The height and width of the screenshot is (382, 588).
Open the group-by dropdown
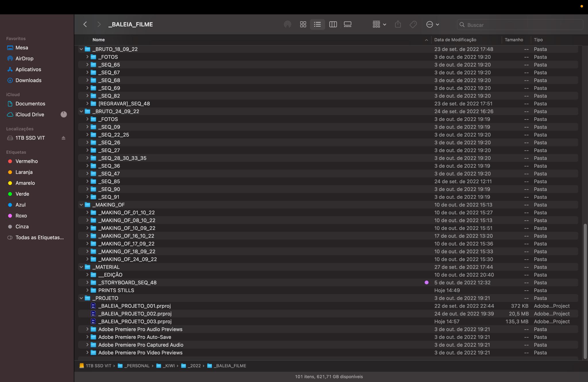coord(379,24)
